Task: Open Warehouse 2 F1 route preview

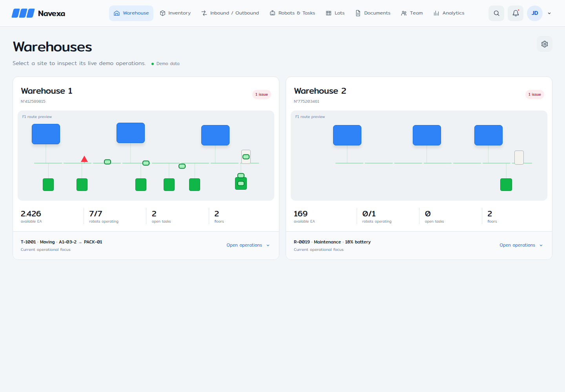Action: [x=419, y=156]
